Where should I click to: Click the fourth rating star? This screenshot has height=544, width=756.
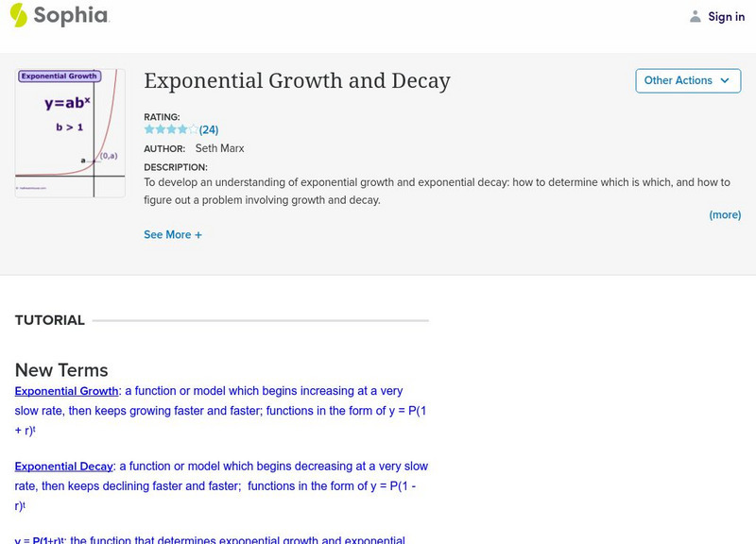coord(182,129)
